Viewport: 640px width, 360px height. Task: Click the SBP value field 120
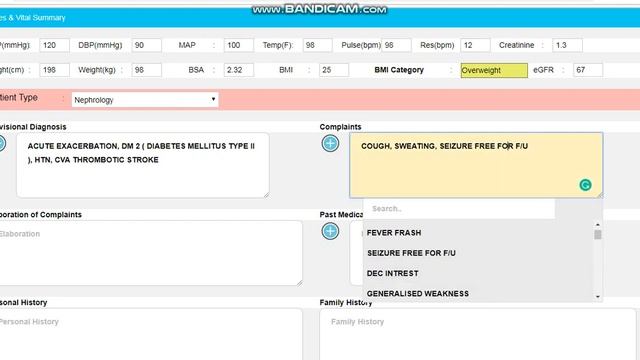(x=54, y=45)
